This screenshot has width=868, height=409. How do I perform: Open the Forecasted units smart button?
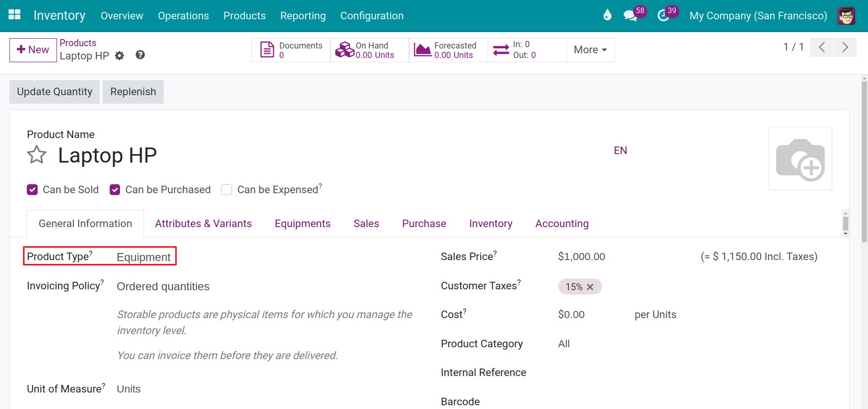click(x=448, y=50)
